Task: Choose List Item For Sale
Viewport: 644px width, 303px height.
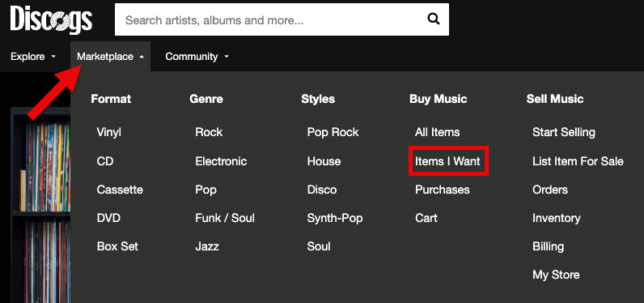Action: pos(578,161)
